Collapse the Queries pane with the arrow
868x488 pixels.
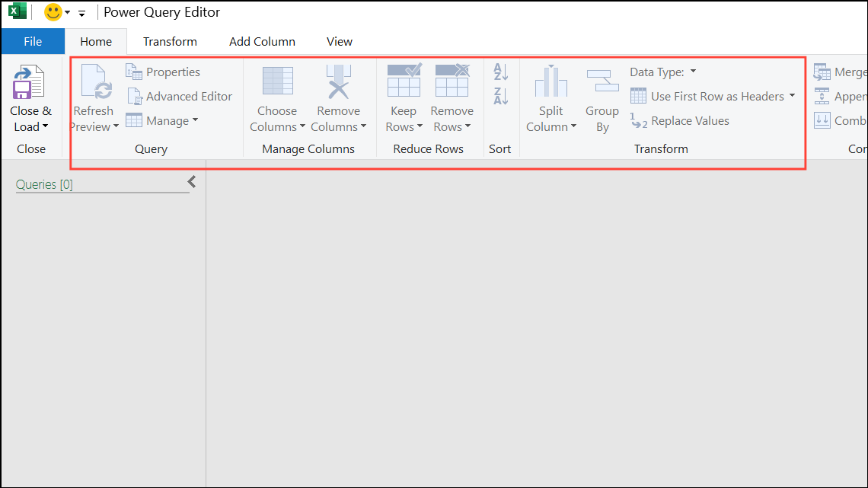[x=192, y=182]
